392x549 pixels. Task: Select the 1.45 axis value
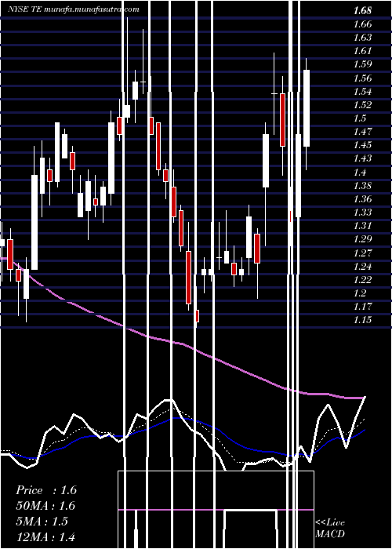tap(362, 145)
